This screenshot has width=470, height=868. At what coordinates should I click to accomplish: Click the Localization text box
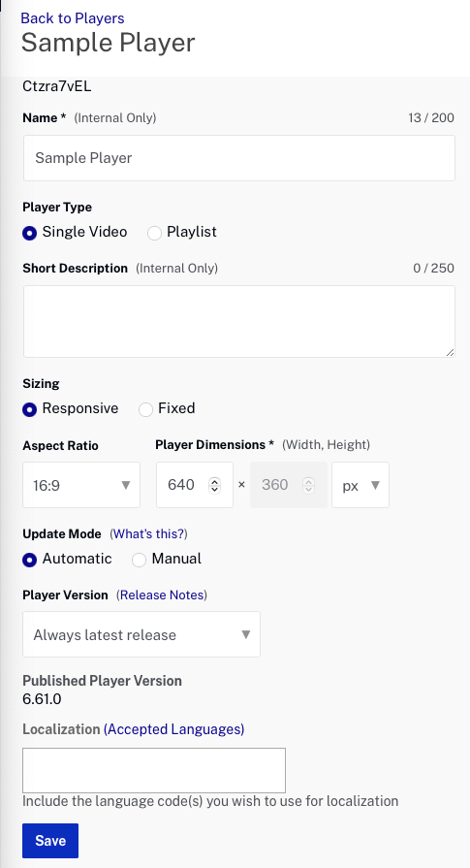tap(154, 771)
